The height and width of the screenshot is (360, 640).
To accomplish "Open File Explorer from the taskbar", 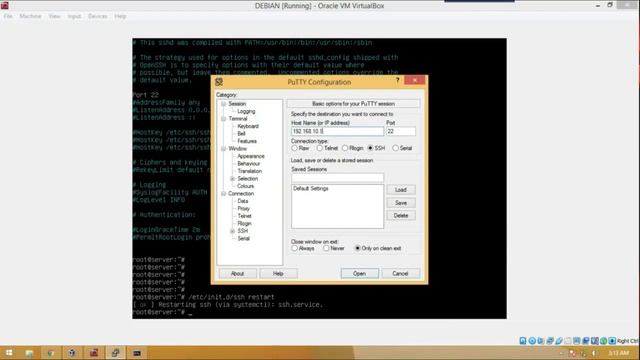I will 29,353.
